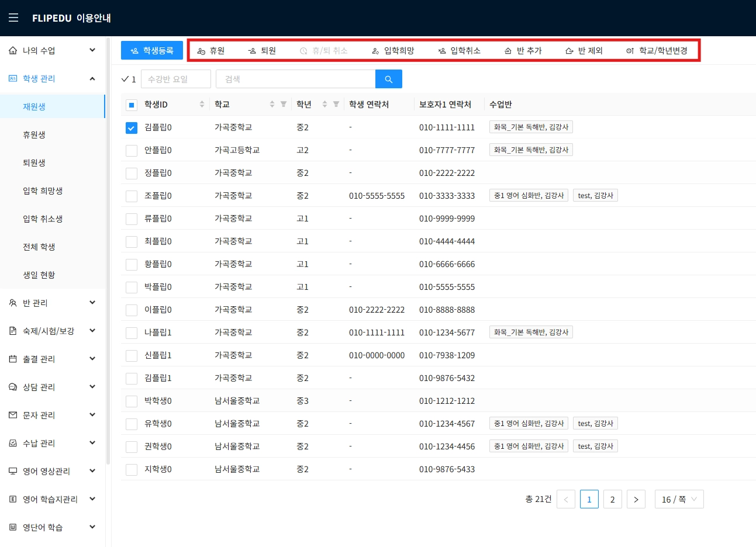Expand the 영어 영상관리 chevron
Image resolution: width=756 pixels, height=547 pixels.
coord(92,471)
